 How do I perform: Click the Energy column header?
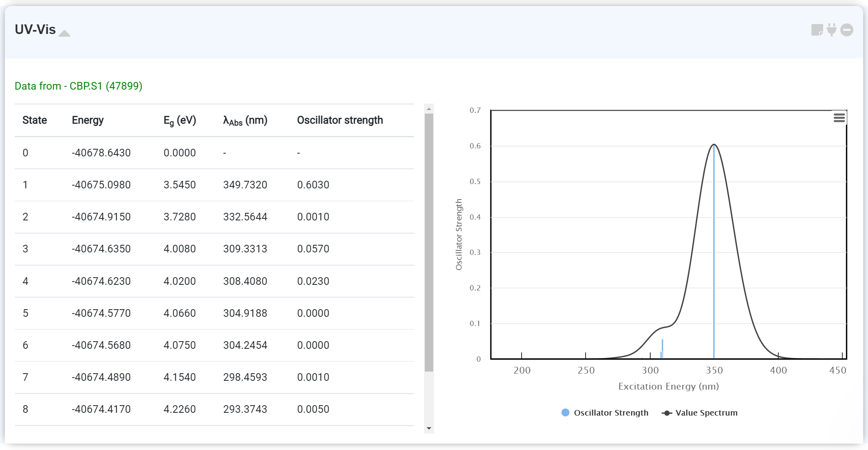tap(88, 120)
